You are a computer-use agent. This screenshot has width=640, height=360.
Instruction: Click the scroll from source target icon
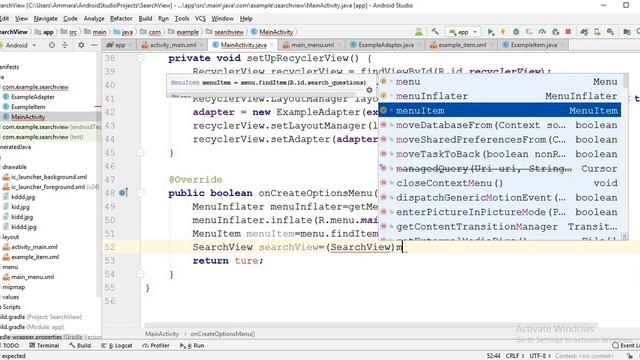point(52,45)
